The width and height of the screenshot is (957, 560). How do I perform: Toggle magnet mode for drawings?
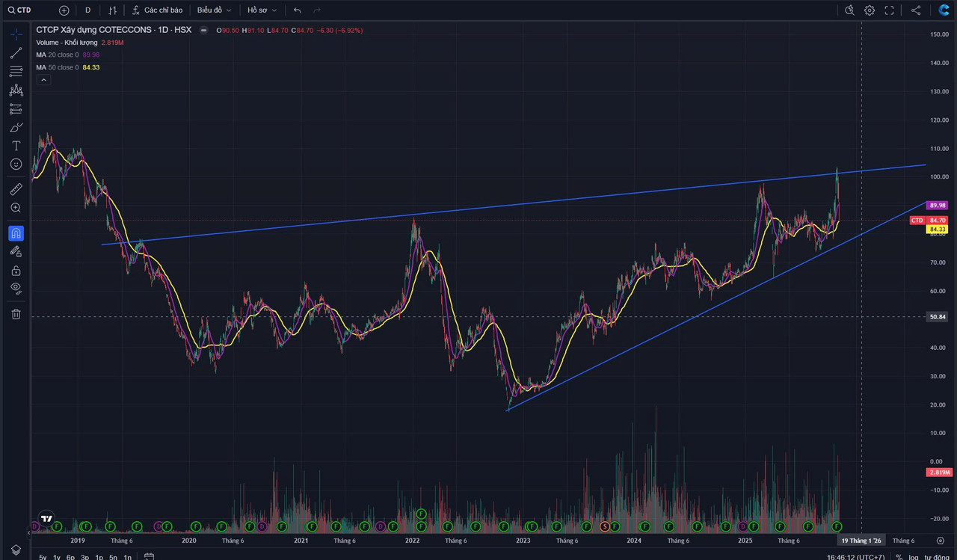(x=16, y=233)
